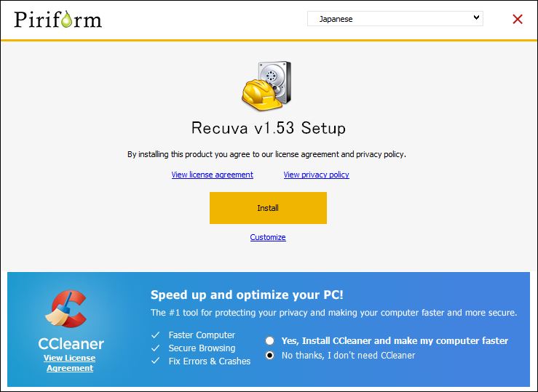Click 'Speed up and optimize your PC!' heading
This screenshot has height=392, width=538.
(x=247, y=295)
